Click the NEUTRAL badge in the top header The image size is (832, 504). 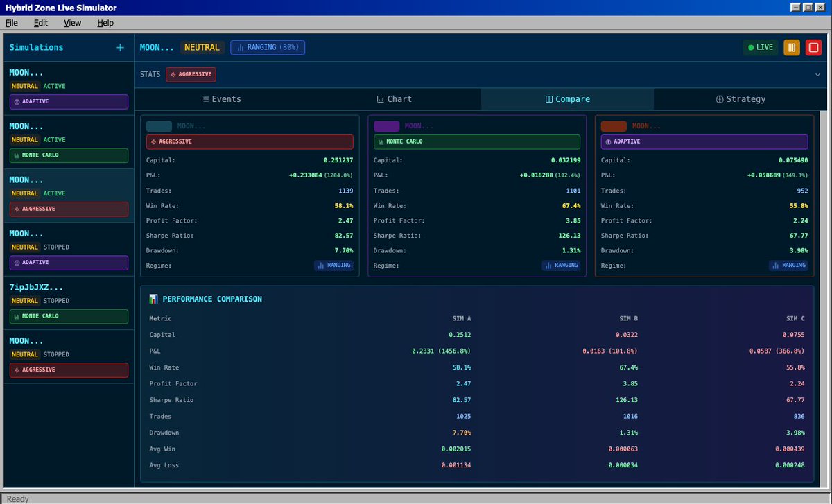(202, 47)
